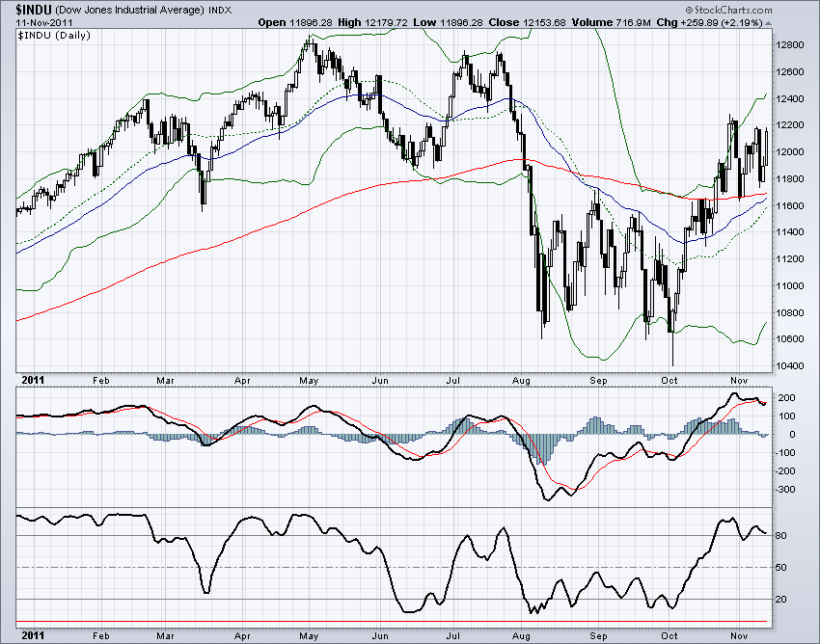Click the Feb label under the stochastic panel

101,636
